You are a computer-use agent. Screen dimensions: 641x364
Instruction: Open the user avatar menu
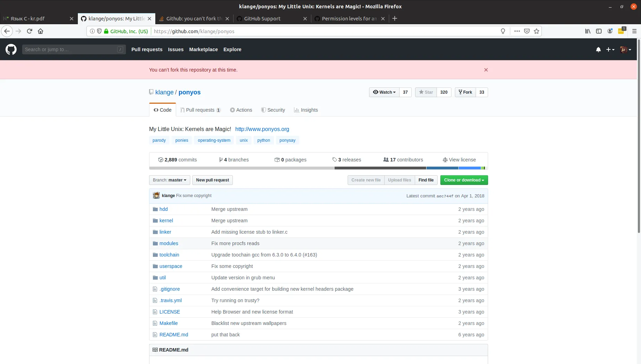[x=625, y=49]
